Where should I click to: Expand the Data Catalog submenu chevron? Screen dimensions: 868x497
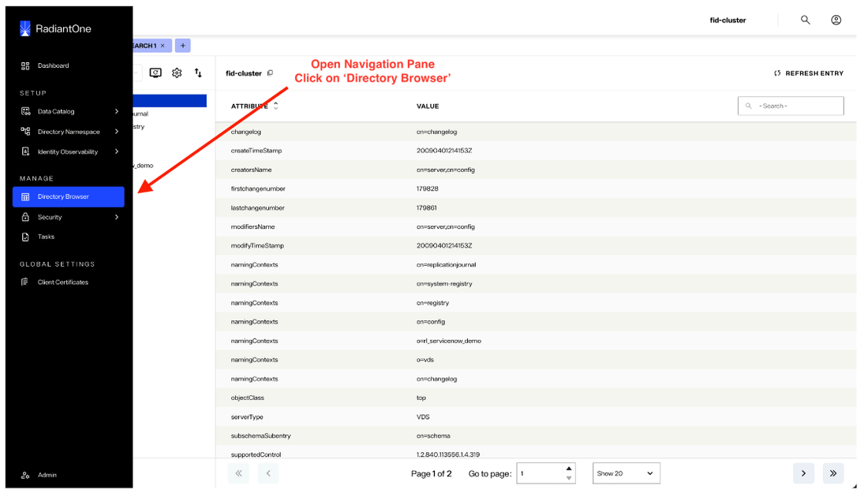coord(117,111)
